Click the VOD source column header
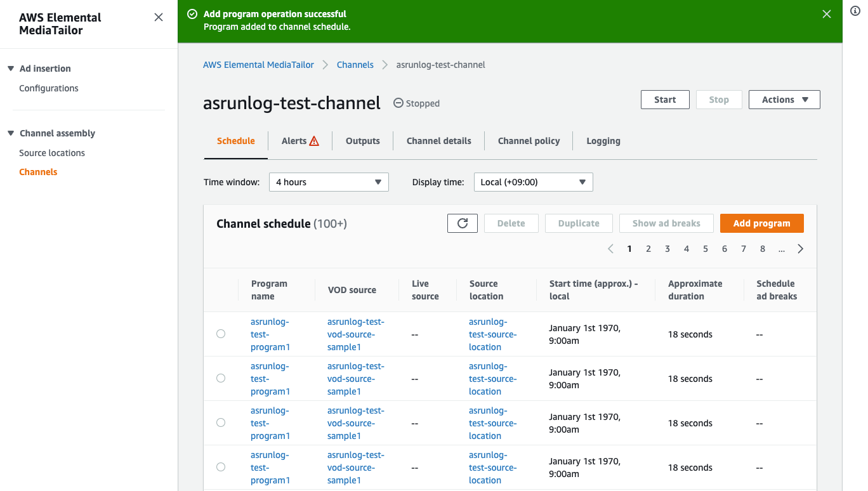 352,290
